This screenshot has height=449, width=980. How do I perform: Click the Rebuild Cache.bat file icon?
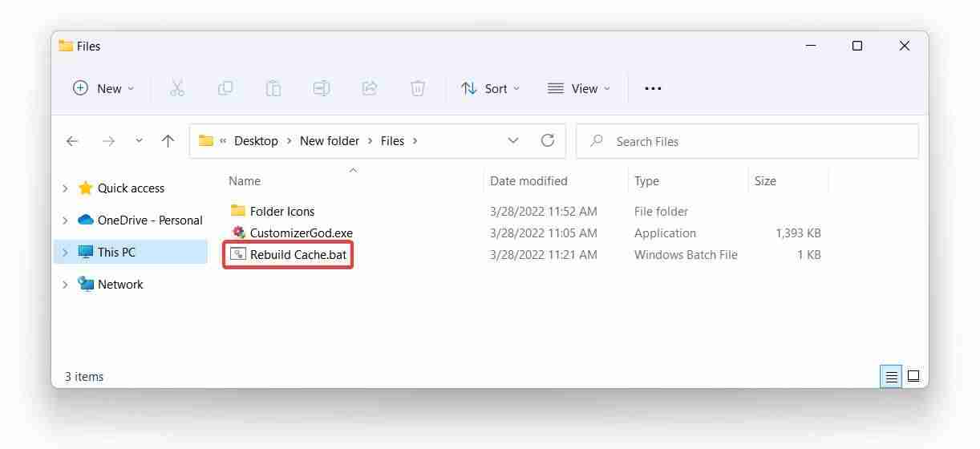click(237, 254)
